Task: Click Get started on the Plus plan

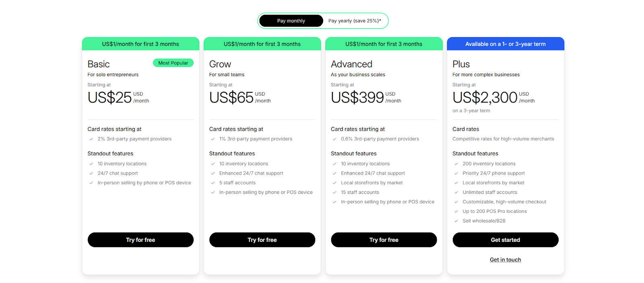Action: point(505,239)
